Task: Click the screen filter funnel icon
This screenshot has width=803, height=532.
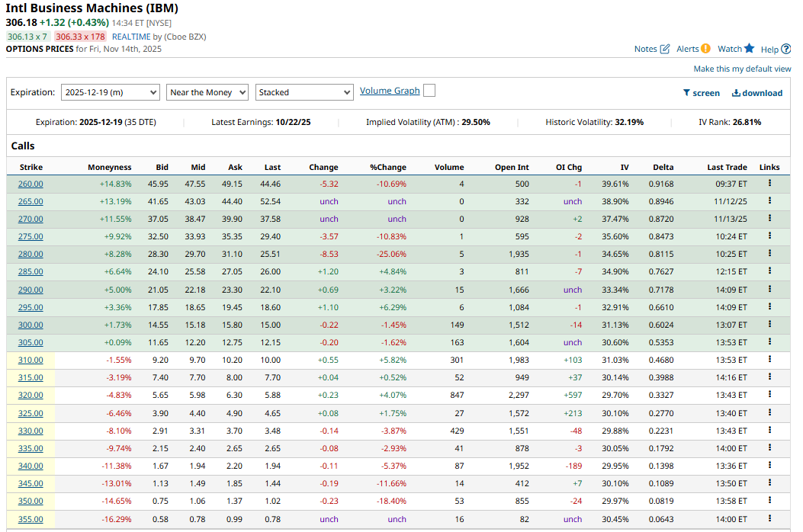Action: (686, 93)
